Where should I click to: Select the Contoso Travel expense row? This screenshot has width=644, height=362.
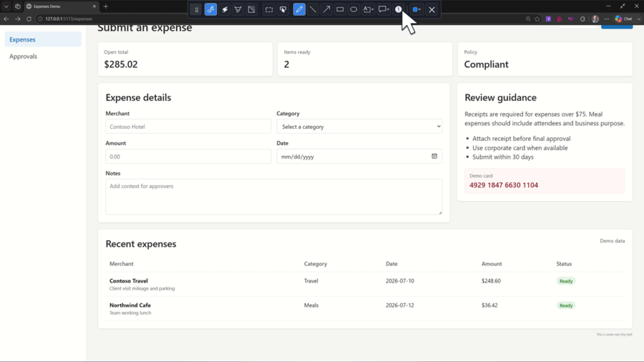point(365,284)
